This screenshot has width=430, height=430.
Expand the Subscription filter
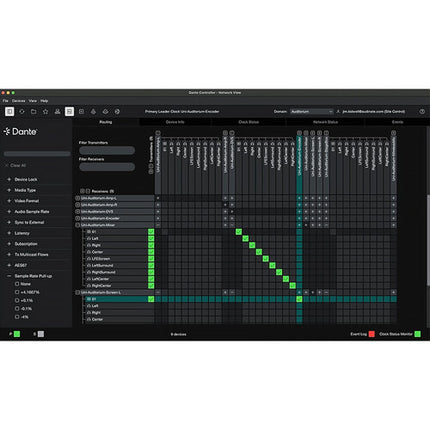9,244
